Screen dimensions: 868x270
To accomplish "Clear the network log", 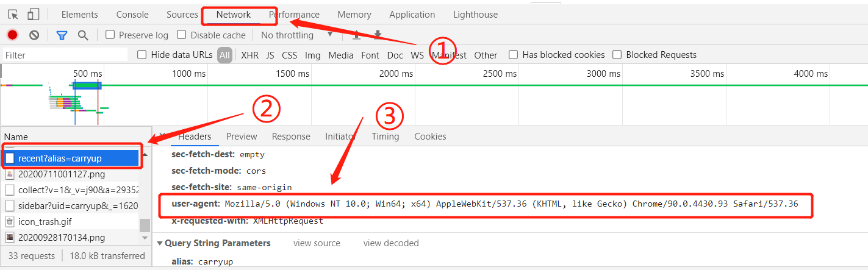I will (x=34, y=35).
